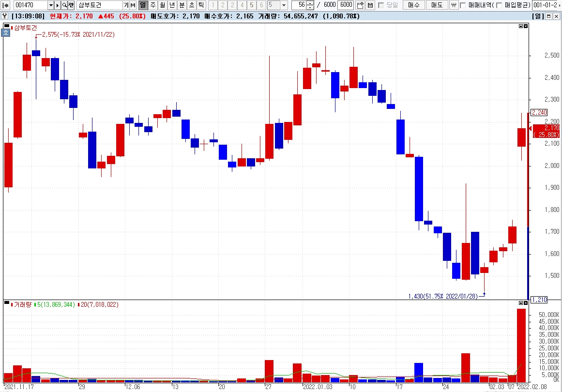Switch to the 주 weekly chart tab
This screenshot has width=562, height=392.
tap(153, 5)
